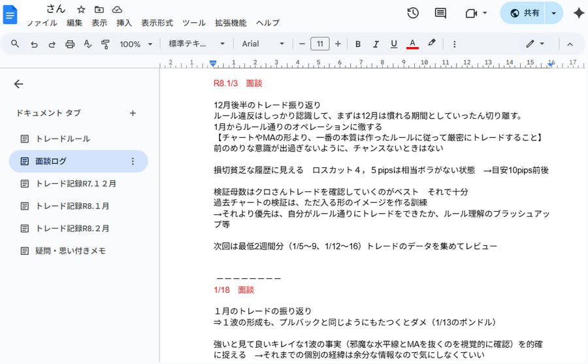Screen dimensions: 588x364
Task: Click the font size input field
Action: [319, 44]
